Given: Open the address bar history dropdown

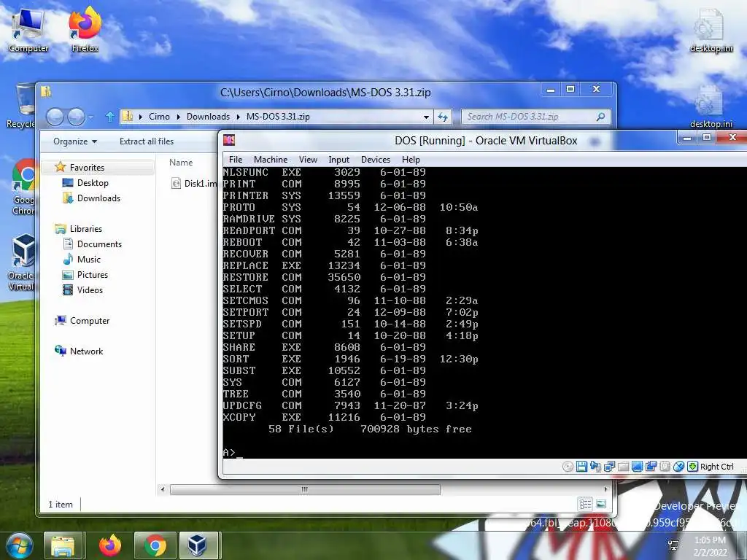Looking at the screenshot, I should coord(426,117).
